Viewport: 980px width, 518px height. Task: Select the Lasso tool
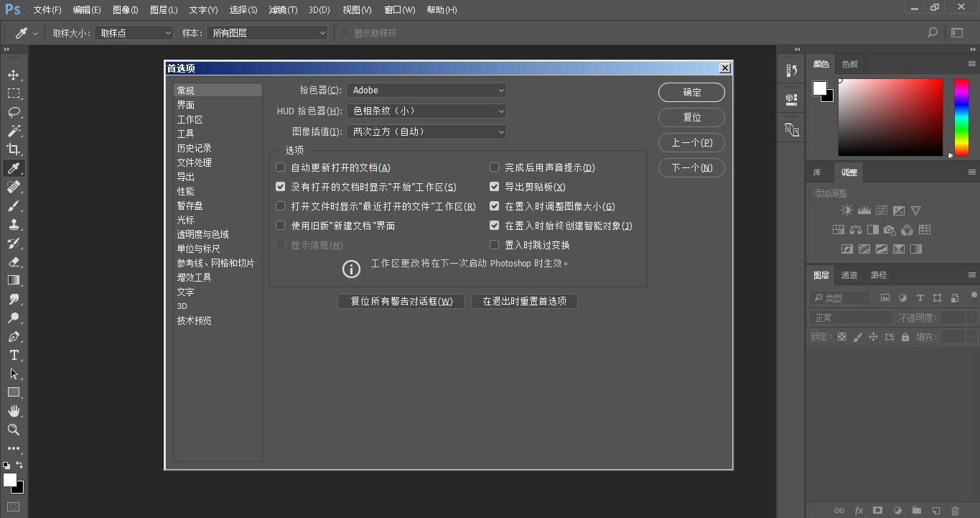(14, 112)
